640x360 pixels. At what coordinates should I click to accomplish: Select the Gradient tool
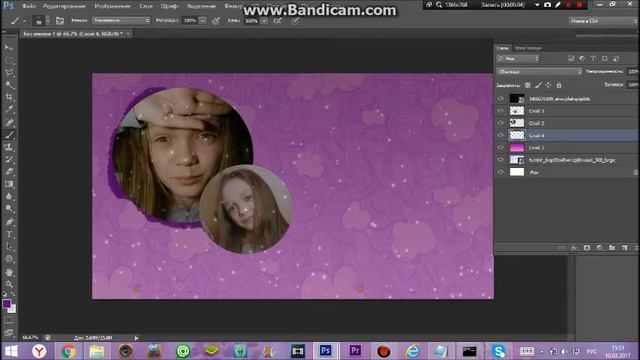click(x=9, y=184)
